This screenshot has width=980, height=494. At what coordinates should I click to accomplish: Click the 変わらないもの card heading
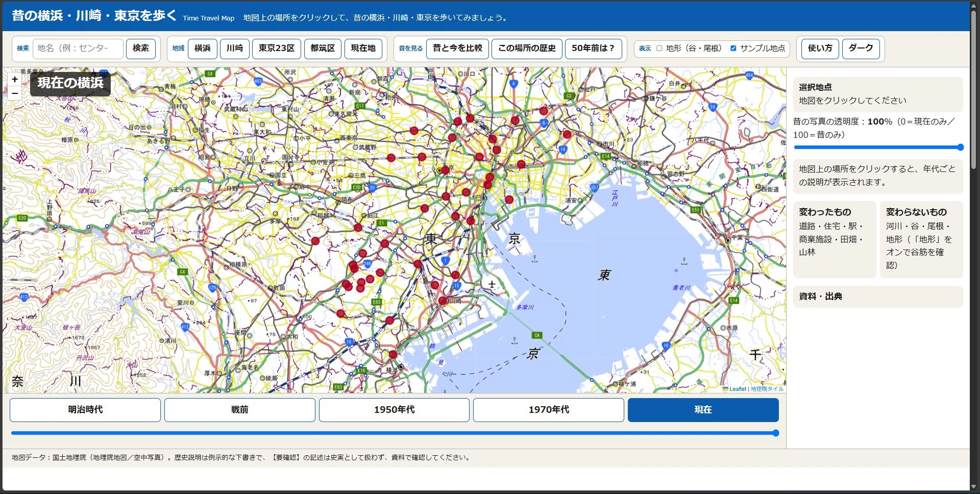[916, 212]
